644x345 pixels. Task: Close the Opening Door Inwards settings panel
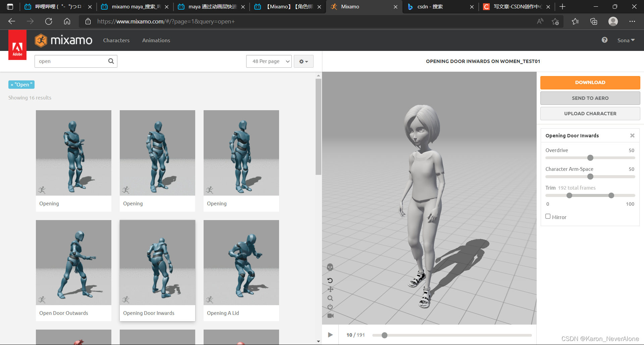[632, 136]
